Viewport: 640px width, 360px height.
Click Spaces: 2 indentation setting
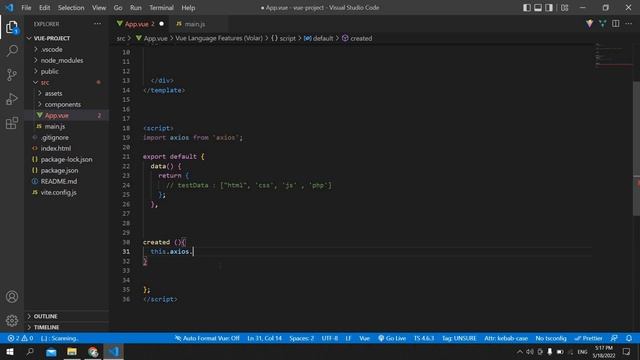coord(302,338)
